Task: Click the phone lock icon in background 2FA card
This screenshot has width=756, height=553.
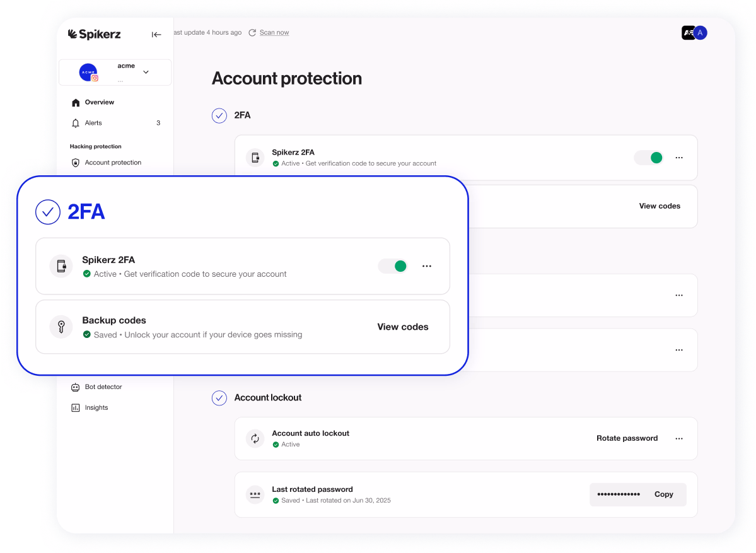Action: tap(255, 158)
